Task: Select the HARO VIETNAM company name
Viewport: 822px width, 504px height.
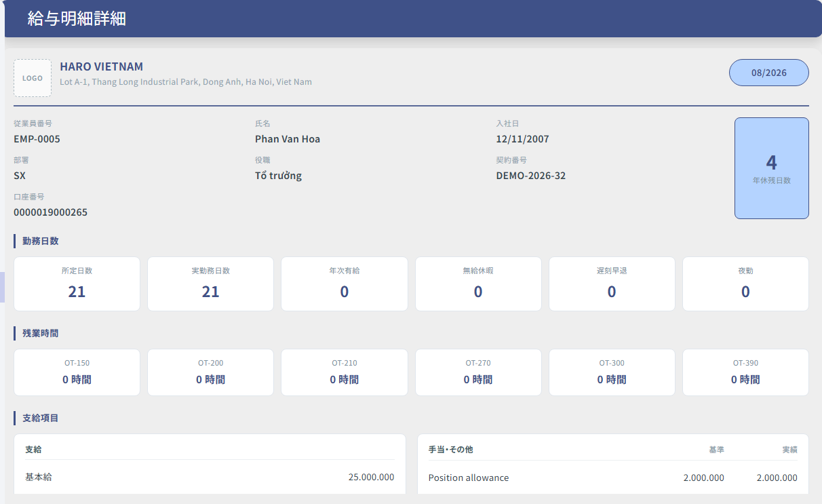Action: tap(102, 66)
